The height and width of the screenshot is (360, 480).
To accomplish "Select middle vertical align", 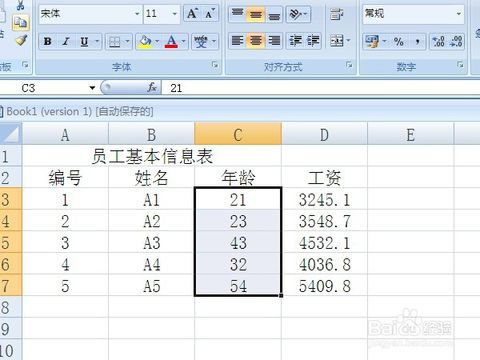I will click(256, 14).
